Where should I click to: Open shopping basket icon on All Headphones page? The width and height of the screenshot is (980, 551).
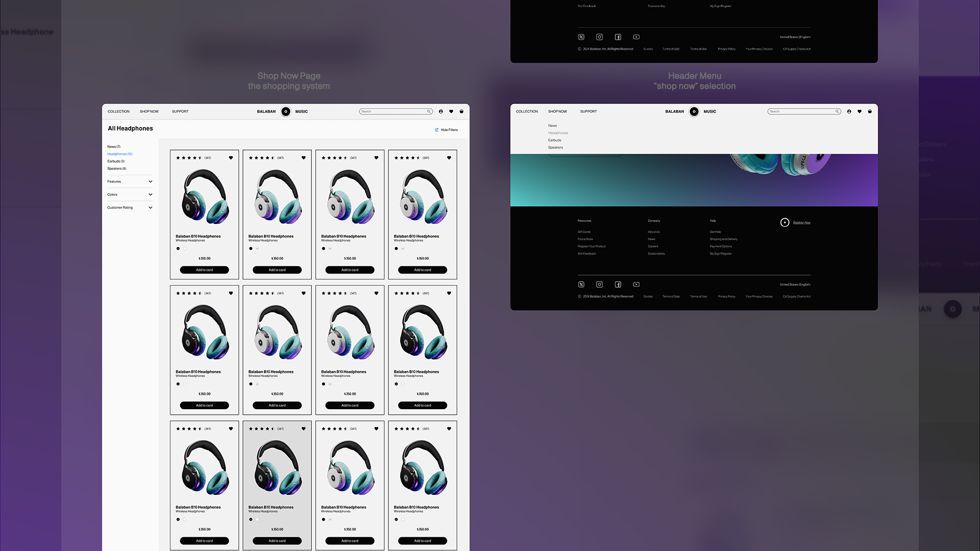(461, 111)
